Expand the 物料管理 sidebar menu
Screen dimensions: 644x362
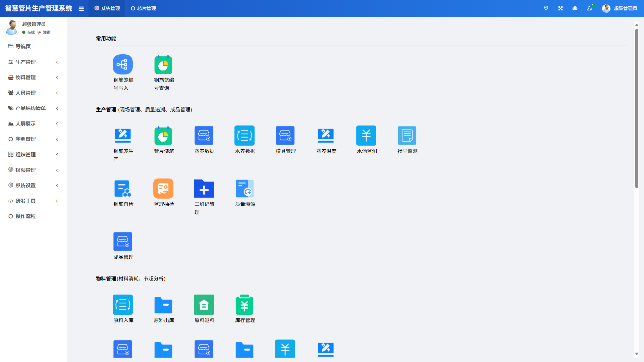pos(33,77)
